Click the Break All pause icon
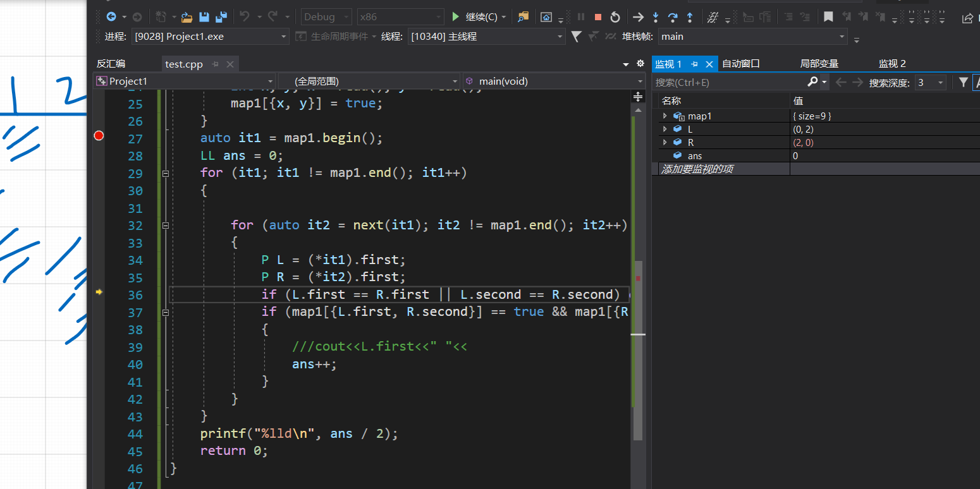980x489 pixels. click(x=581, y=17)
